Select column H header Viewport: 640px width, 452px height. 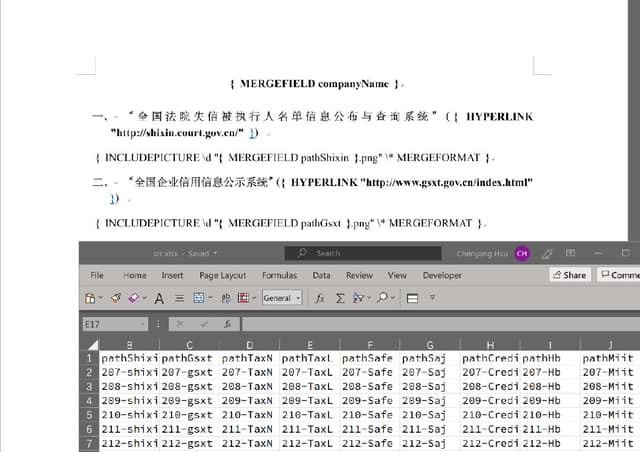(x=489, y=344)
